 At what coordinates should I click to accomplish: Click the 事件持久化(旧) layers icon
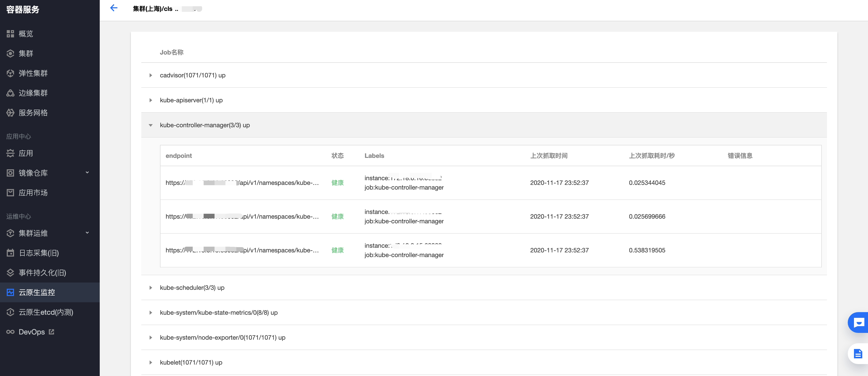(10, 273)
